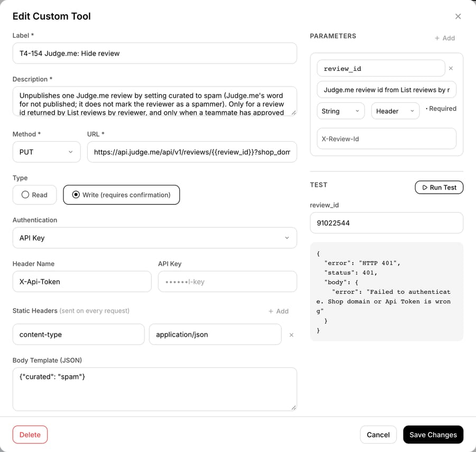Viewport: 476px width, 452px height.
Task: Click into the masked API Key field
Action: click(227, 282)
